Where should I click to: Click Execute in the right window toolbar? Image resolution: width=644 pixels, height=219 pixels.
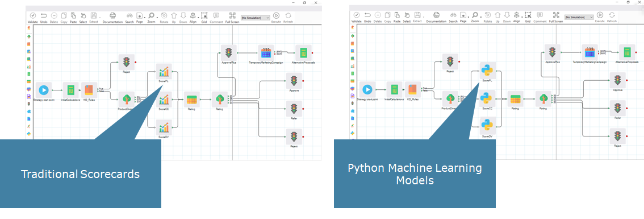coord(600,17)
